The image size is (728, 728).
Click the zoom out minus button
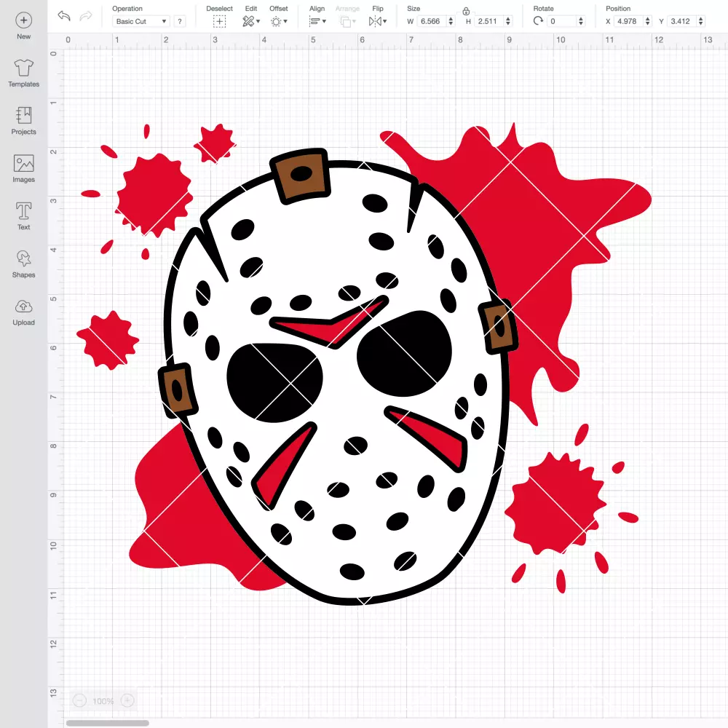[x=80, y=700]
